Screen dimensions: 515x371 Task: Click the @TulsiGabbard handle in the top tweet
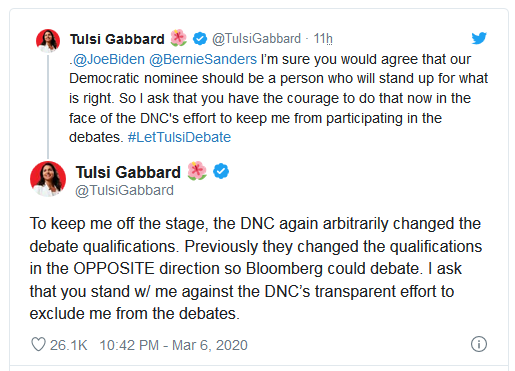pyautogui.click(x=257, y=39)
